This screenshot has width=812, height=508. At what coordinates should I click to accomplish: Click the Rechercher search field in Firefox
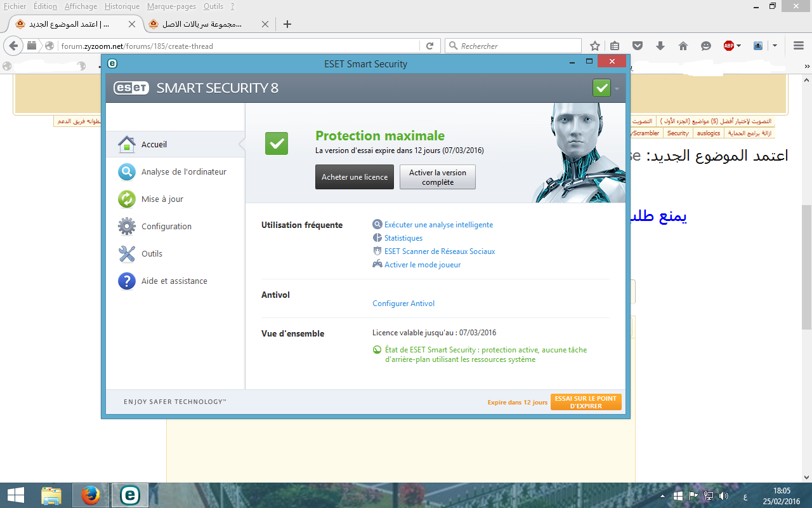(x=513, y=46)
